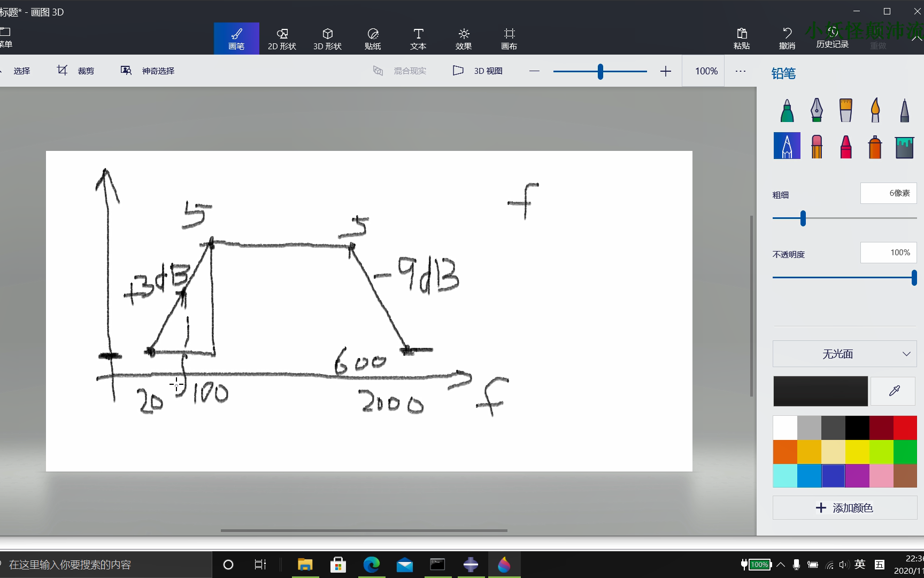
Task: Open Microsoft Edge from the taskbar
Action: click(x=371, y=565)
